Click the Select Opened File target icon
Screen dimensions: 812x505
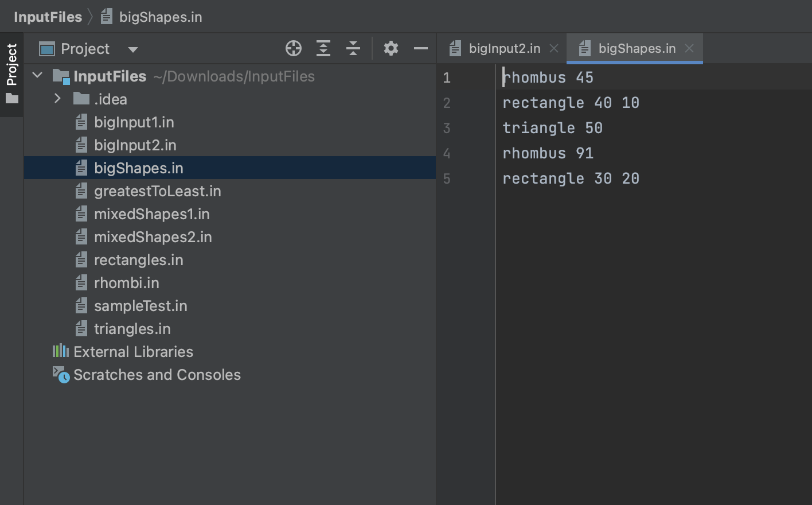294,49
